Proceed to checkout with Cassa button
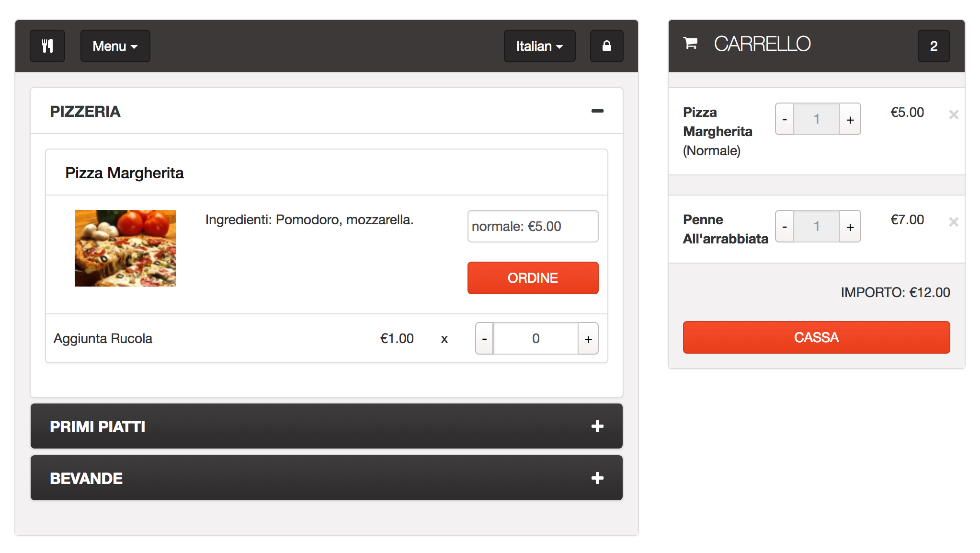 pyautogui.click(x=816, y=337)
